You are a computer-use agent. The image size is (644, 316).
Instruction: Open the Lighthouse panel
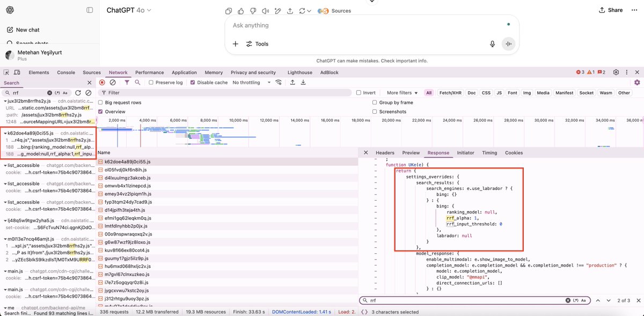click(x=299, y=72)
